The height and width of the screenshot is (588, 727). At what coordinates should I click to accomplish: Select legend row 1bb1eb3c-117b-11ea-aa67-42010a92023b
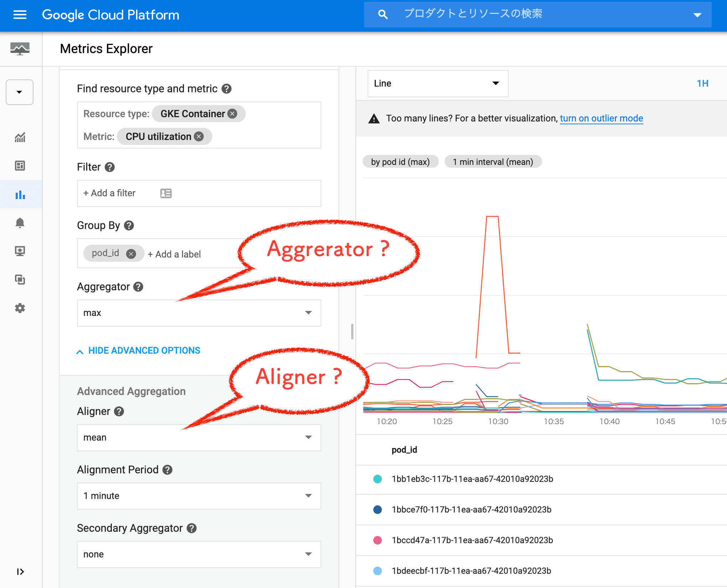pyautogui.click(x=541, y=479)
